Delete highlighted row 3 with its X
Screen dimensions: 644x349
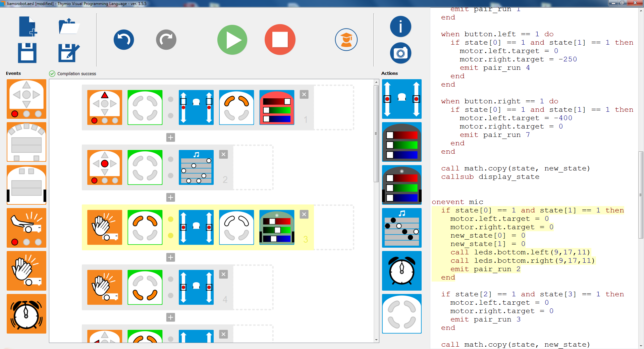pos(304,214)
